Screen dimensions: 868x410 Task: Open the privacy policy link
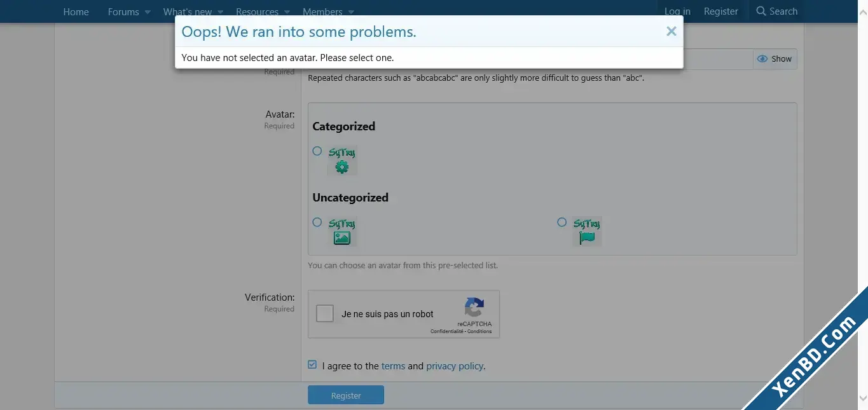(455, 366)
